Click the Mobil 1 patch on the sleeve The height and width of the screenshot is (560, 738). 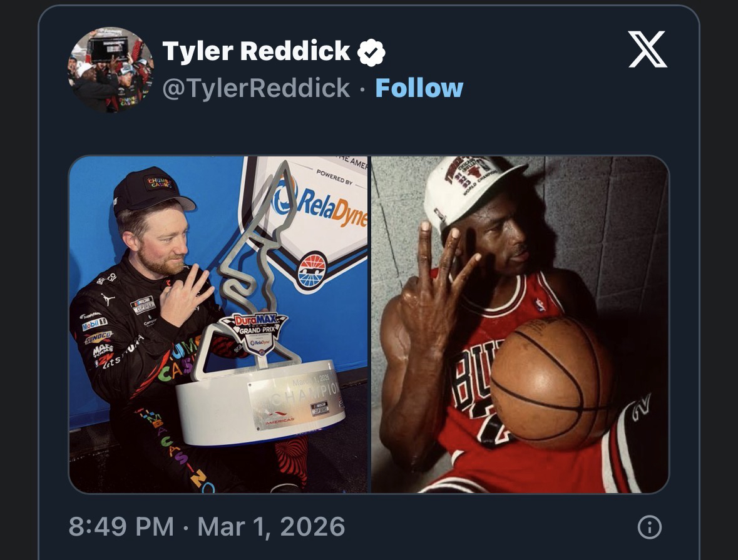click(95, 323)
